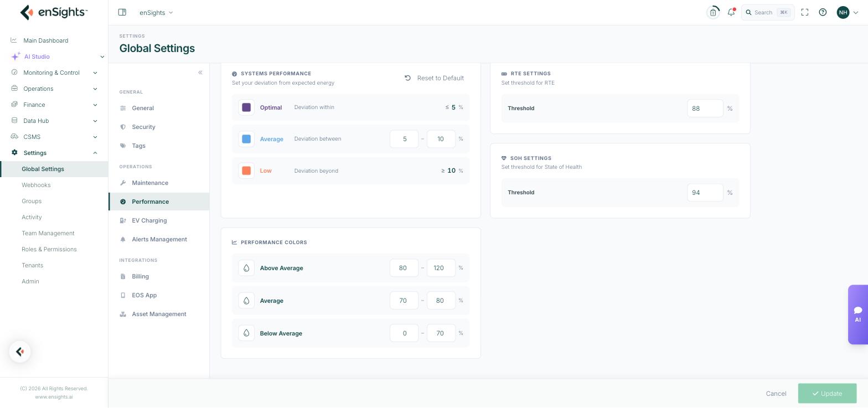Collapse the settings sub-navigation using the double chevron

(200, 73)
